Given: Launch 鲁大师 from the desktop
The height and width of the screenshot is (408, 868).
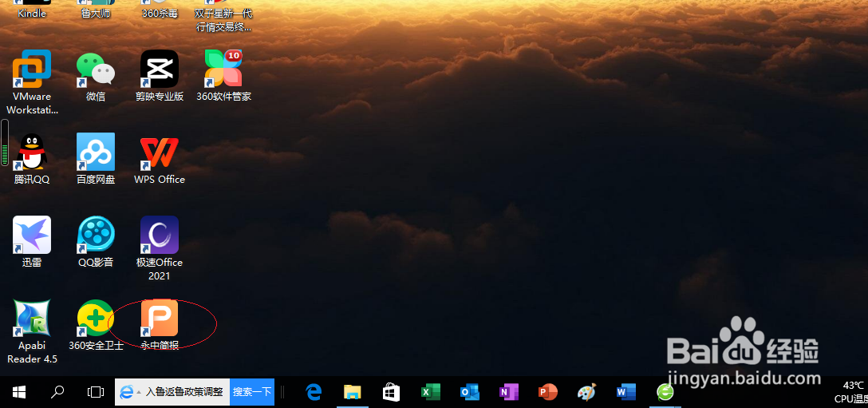Looking at the screenshot, I should pyautogui.click(x=96, y=10).
